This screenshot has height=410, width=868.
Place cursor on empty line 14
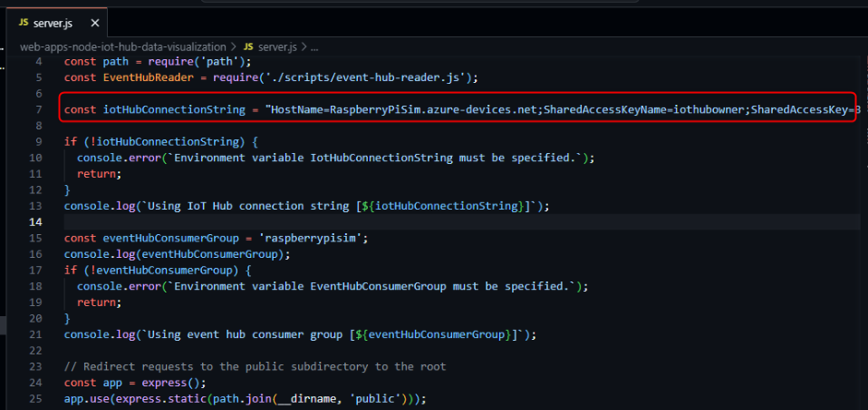277,222
